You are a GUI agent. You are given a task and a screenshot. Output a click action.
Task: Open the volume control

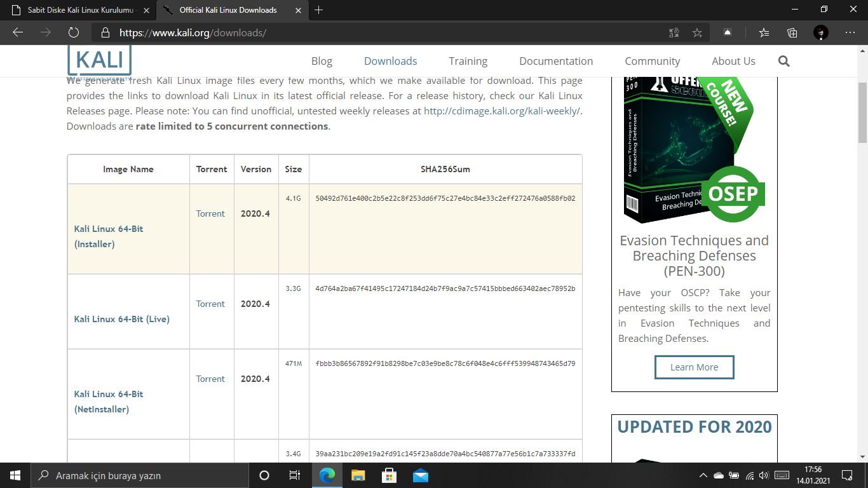[764, 475]
